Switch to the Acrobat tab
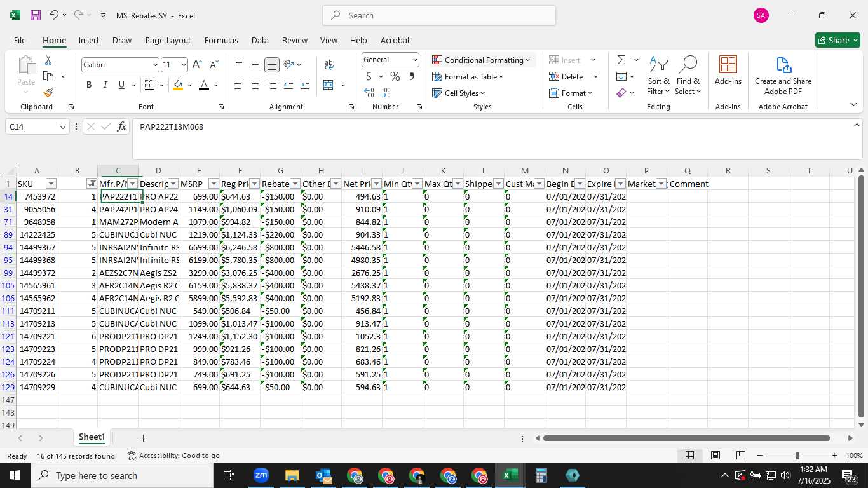Image resolution: width=868 pixels, height=488 pixels. click(395, 40)
